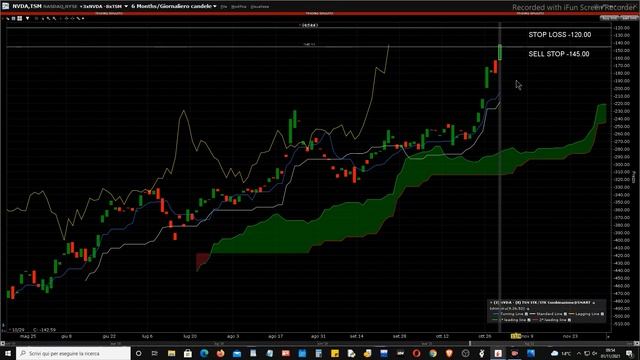Click the -200.00 price axis label
This screenshot has height=360, width=640.
tap(622, 88)
